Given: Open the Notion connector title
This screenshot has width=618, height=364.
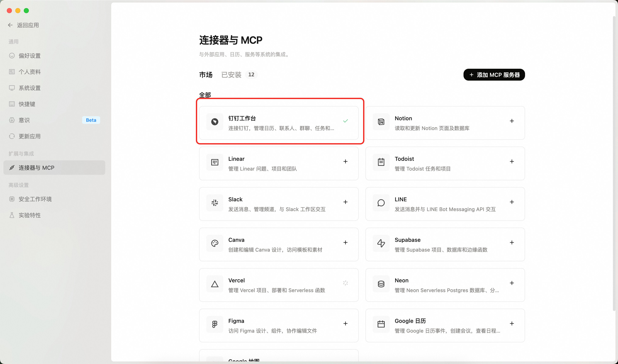Looking at the screenshot, I should pyautogui.click(x=403, y=119).
